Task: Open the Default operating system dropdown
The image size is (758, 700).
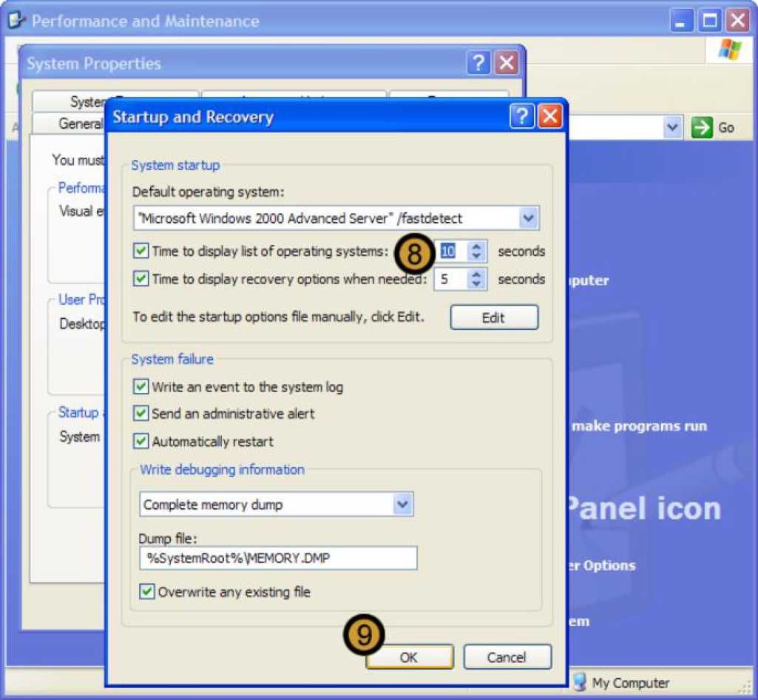Action: click(528, 218)
